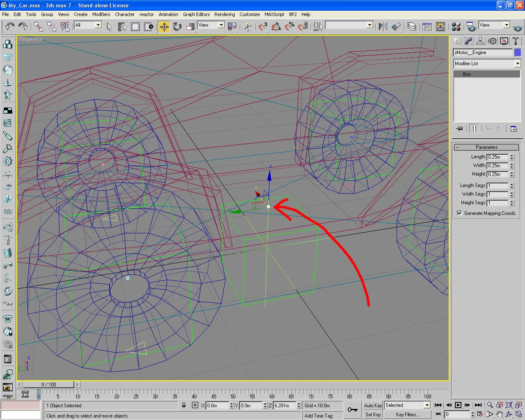The width and height of the screenshot is (525, 420).
Task: Click the Undo arrow in toolbar
Action: coord(10,27)
